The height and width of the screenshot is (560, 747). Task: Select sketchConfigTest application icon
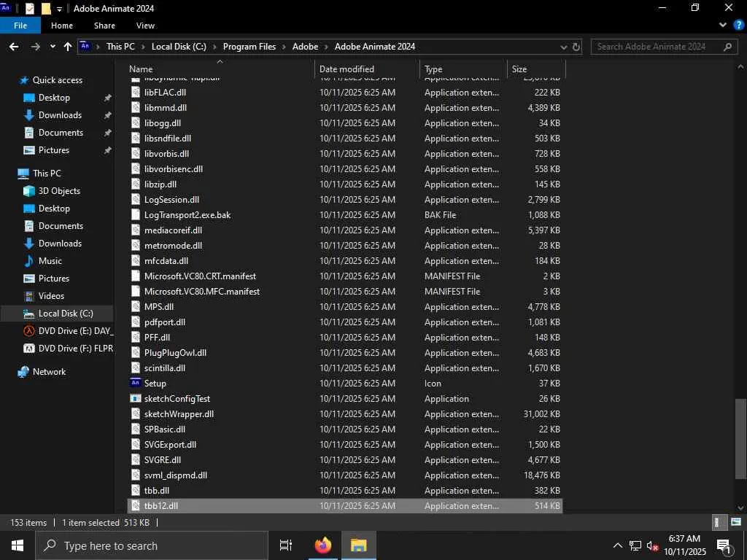tap(136, 399)
